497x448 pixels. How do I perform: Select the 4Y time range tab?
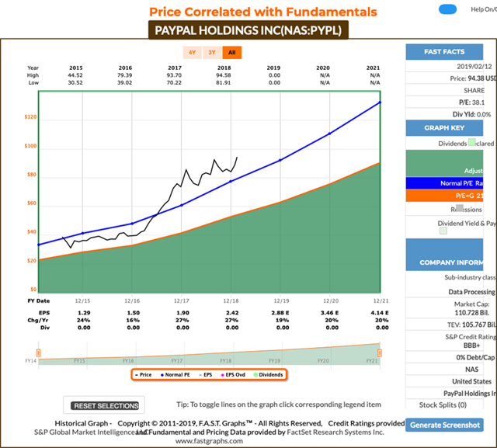[192, 53]
